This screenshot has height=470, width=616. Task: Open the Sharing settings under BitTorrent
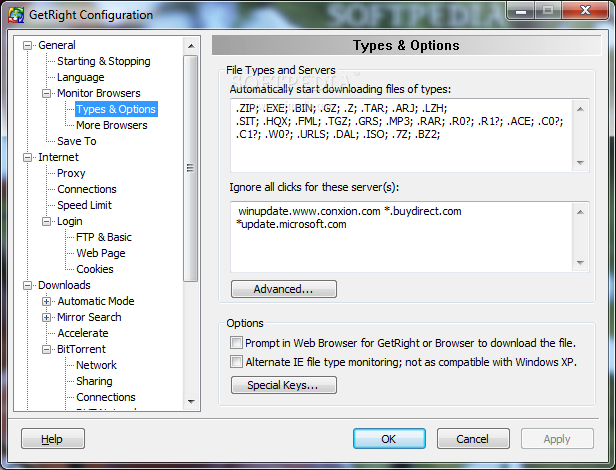pos(94,381)
